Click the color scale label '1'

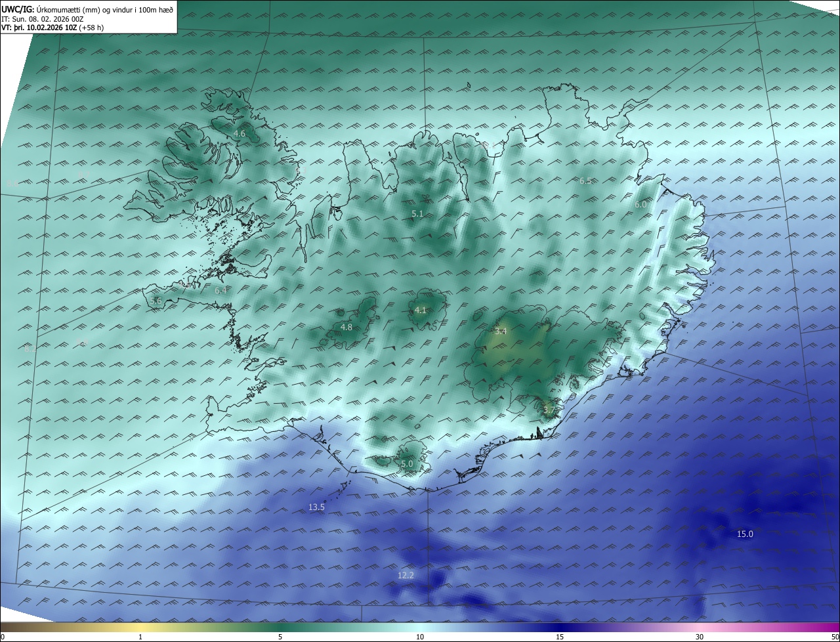(140, 637)
